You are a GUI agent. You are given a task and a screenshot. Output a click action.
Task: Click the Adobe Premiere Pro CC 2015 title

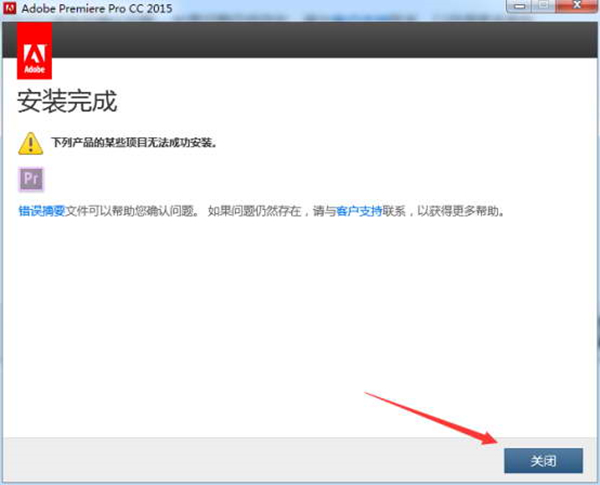coord(97,8)
